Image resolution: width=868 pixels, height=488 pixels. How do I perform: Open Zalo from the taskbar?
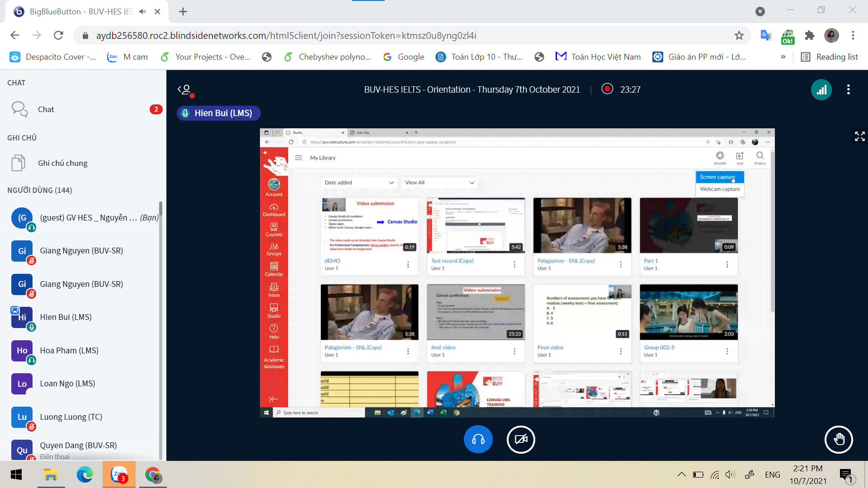click(x=119, y=474)
